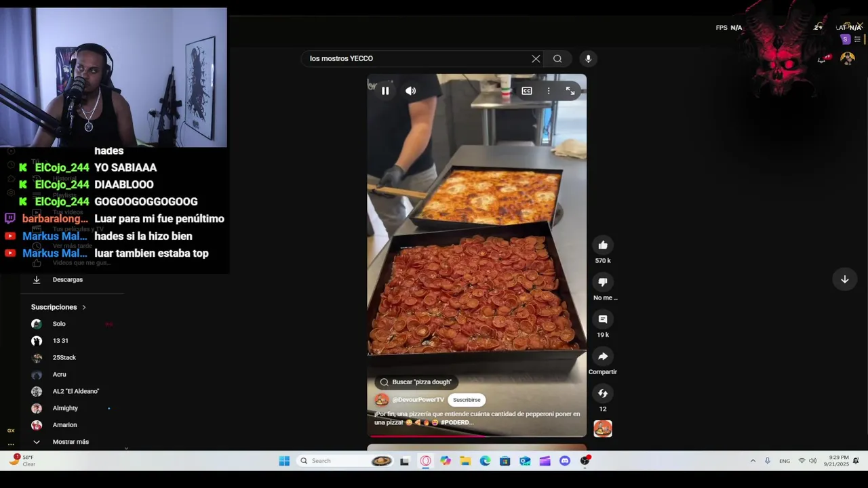Enter fullscreen on the Shorts player
Image resolution: width=868 pixels, height=488 pixels.
coord(570,91)
